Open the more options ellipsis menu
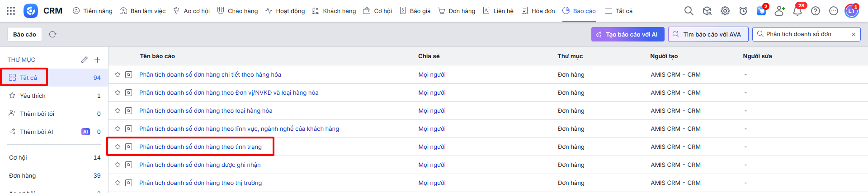This screenshot has width=868, height=193. pos(834,11)
